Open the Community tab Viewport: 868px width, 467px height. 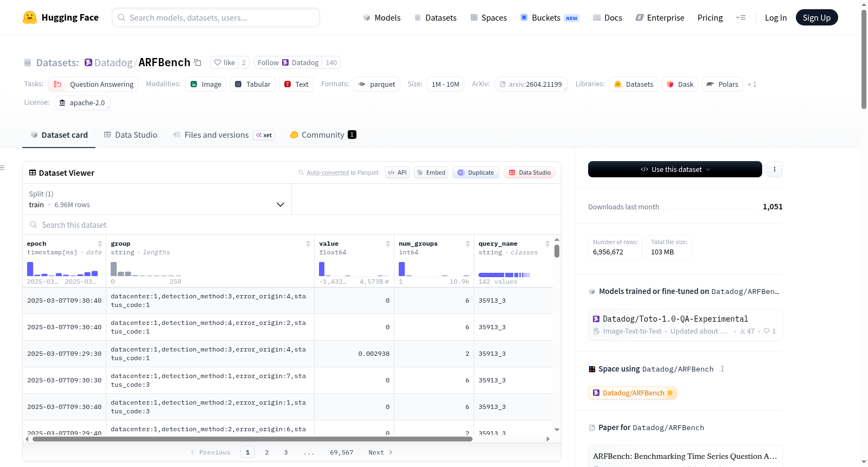point(323,135)
